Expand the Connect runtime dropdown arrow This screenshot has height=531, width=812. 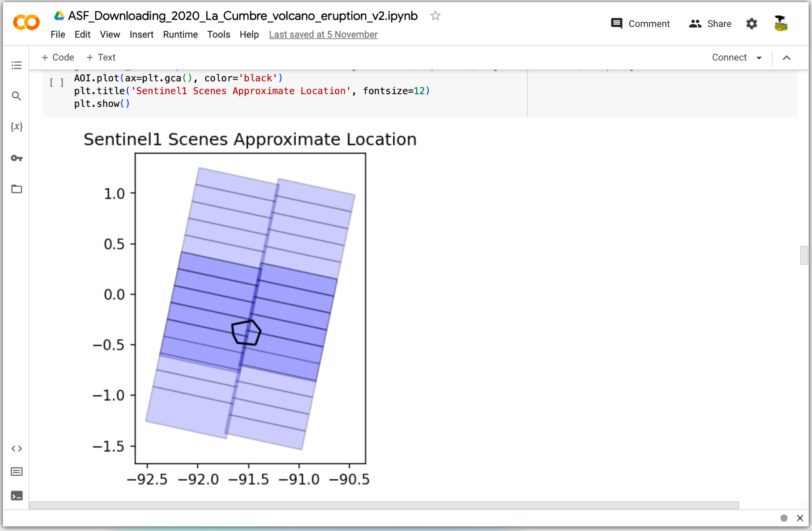759,58
